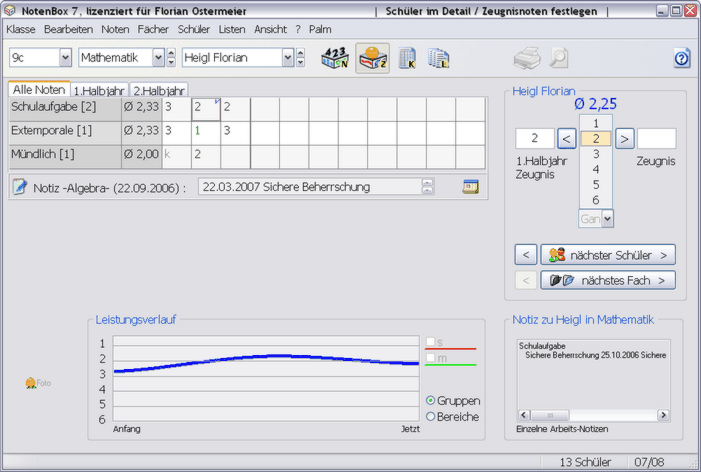Select the Gruppen radio button
Viewport: 701px width, 472px height.
click(431, 400)
